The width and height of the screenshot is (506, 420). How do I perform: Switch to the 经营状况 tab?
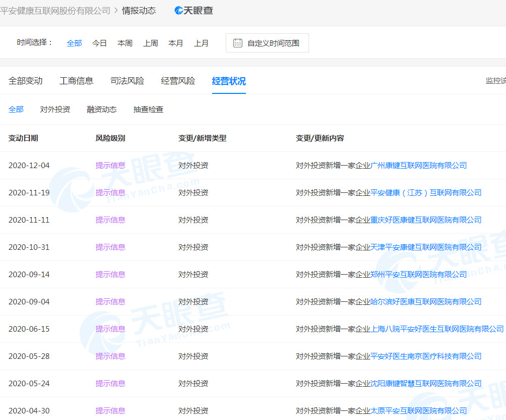pyautogui.click(x=229, y=81)
